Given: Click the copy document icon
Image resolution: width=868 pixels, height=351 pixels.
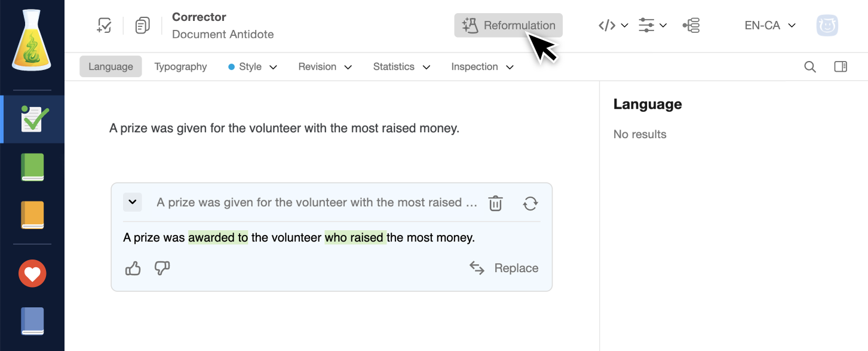Looking at the screenshot, I should pyautogui.click(x=142, y=26).
